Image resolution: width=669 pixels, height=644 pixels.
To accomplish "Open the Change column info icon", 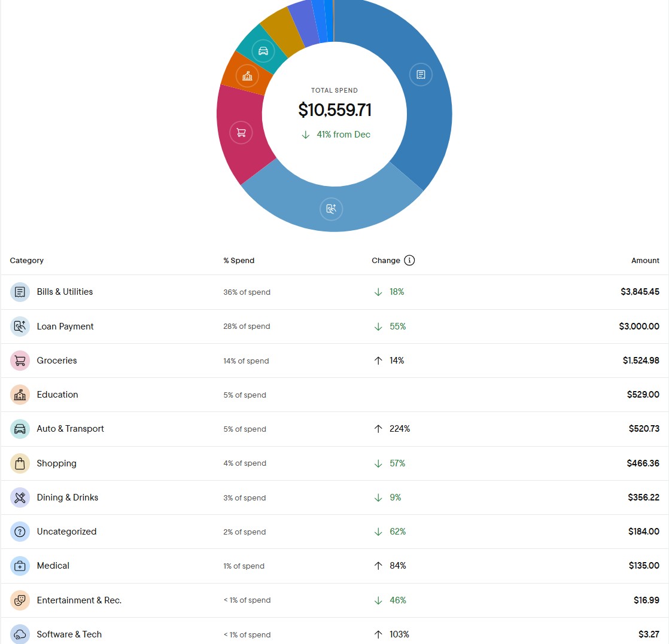I will [x=409, y=260].
